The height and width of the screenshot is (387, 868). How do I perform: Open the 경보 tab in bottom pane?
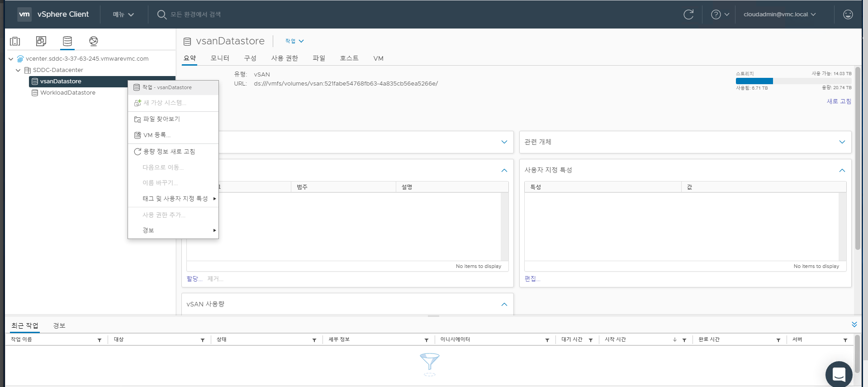pyautogui.click(x=59, y=326)
